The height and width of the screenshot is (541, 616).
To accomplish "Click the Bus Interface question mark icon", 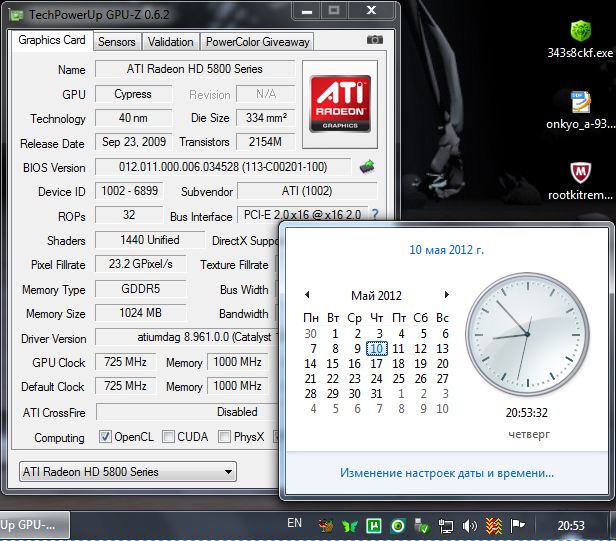I will [375, 215].
